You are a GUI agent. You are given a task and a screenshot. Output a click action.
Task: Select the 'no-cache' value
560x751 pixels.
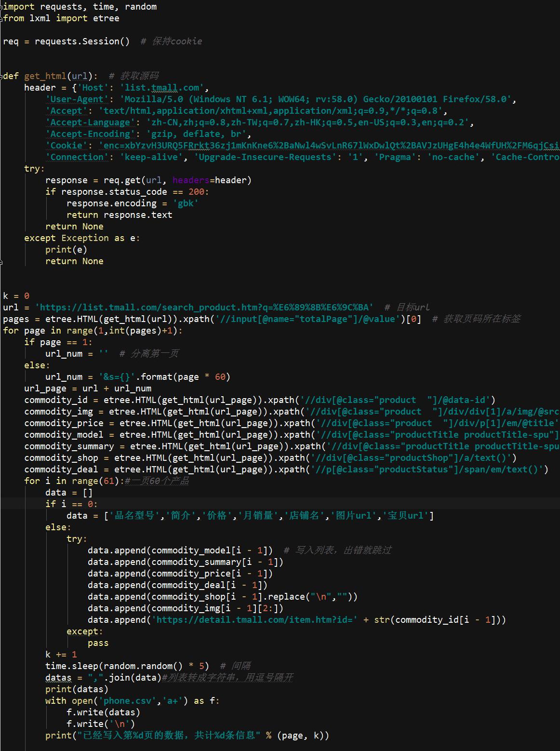point(453,157)
